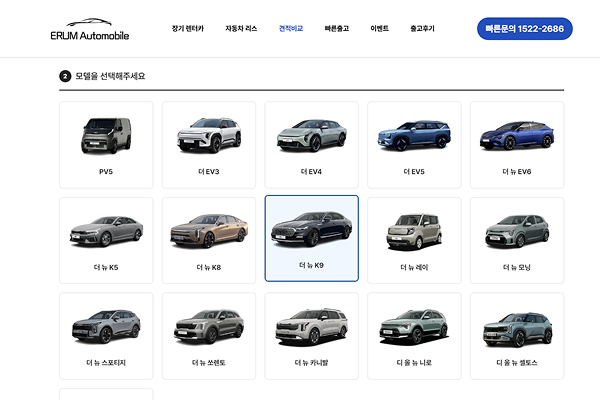Image resolution: width=600 pixels, height=400 pixels.
Task: Click the 더 뉴 레이 label text
Action: point(414,267)
